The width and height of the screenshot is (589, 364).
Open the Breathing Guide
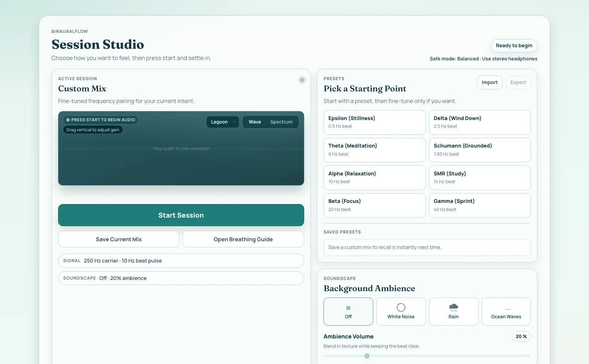[x=243, y=239]
